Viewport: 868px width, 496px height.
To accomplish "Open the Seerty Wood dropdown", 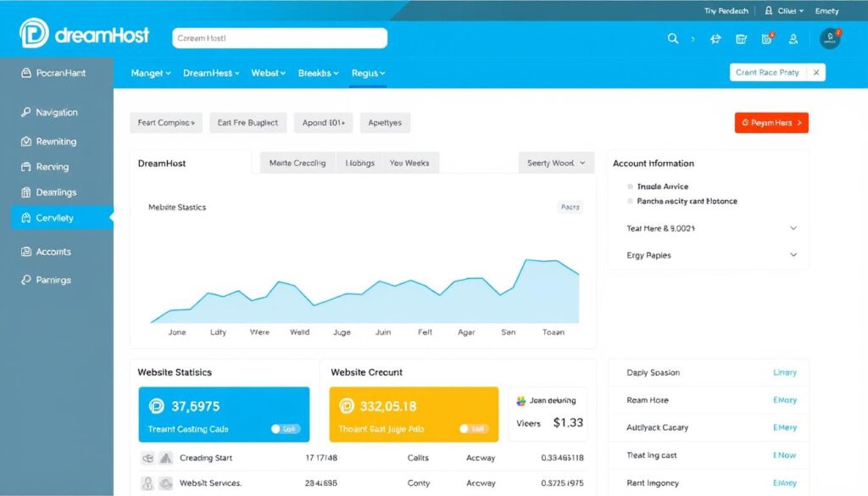I will click(556, 163).
